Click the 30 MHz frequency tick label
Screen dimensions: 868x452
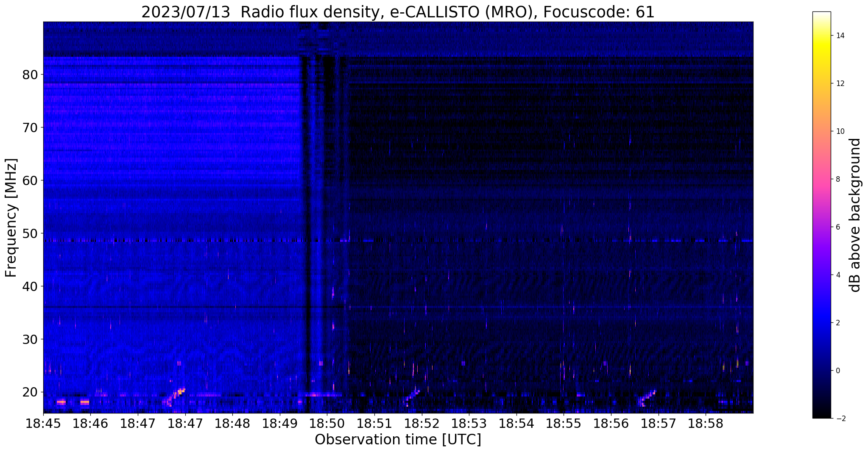(x=30, y=339)
